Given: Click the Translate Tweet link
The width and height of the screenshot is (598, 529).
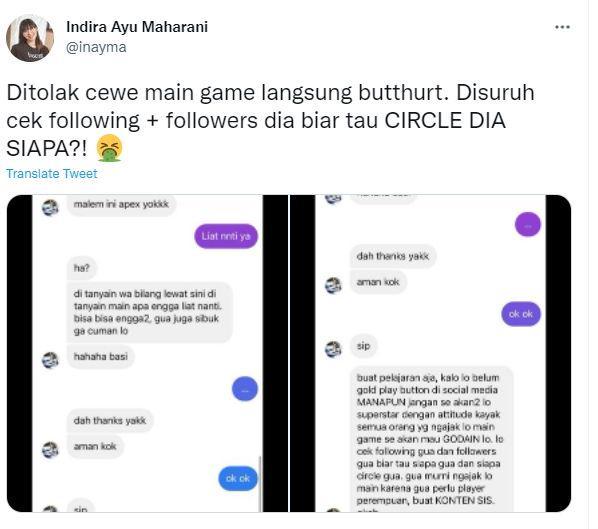Looking at the screenshot, I should [52, 174].
